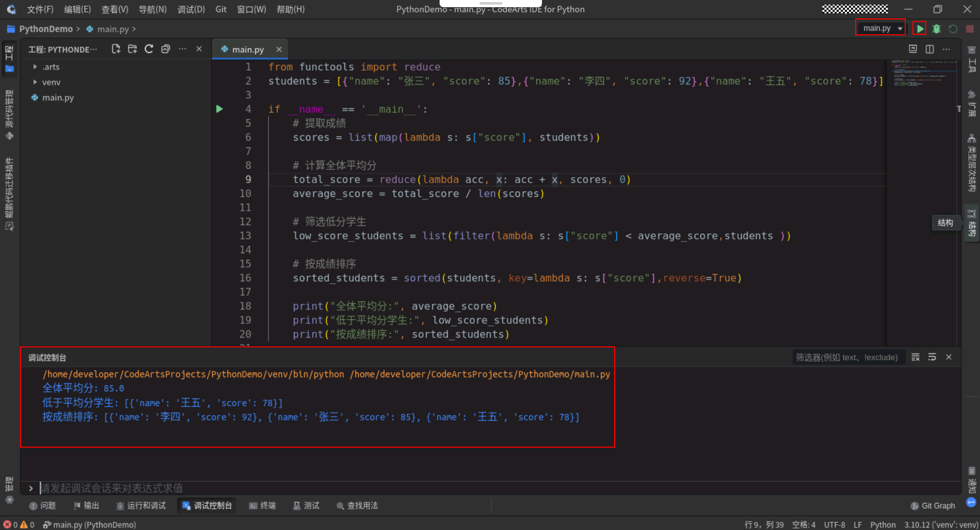Switch to the 调试控制台 tab
980x530 pixels.
(x=207, y=505)
